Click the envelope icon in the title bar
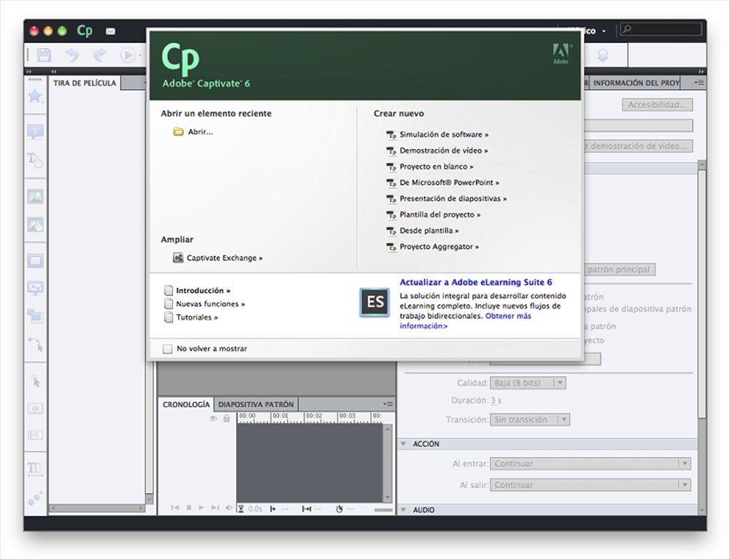Image resolution: width=730 pixels, height=560 pixels. click(x=110, y=31)
